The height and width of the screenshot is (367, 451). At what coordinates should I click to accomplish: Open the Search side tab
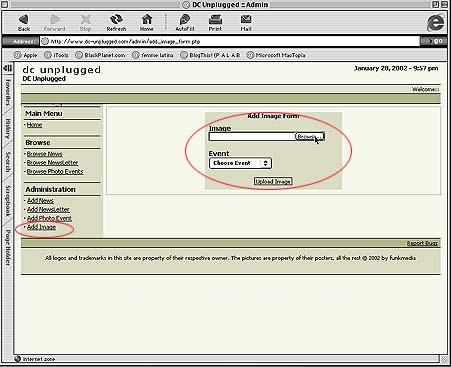(8, 162)
